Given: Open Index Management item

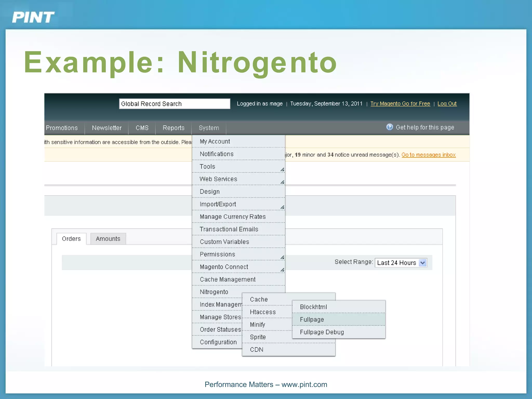Looking at the screenshot, I should (x=217, y=304).
